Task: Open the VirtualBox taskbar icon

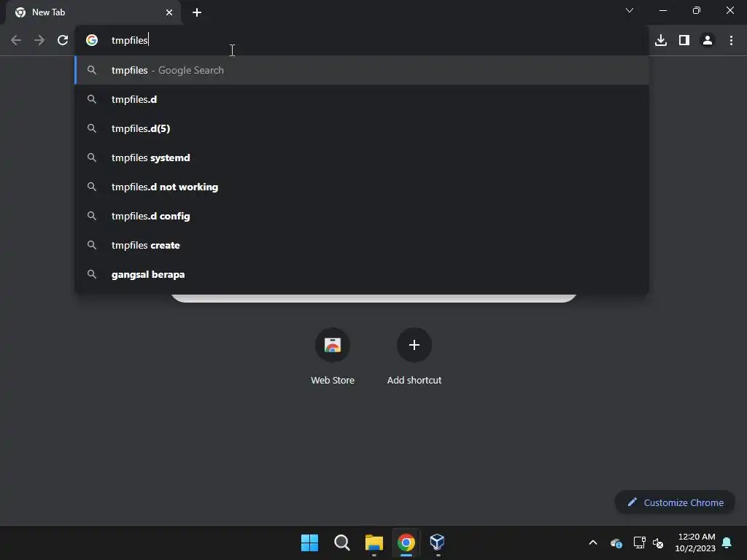Action: point(438,542)
